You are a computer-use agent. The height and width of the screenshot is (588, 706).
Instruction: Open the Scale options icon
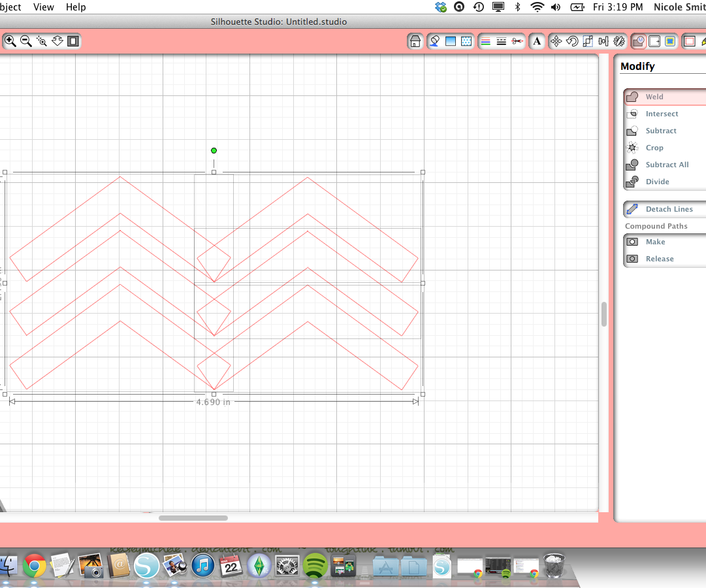587,41
